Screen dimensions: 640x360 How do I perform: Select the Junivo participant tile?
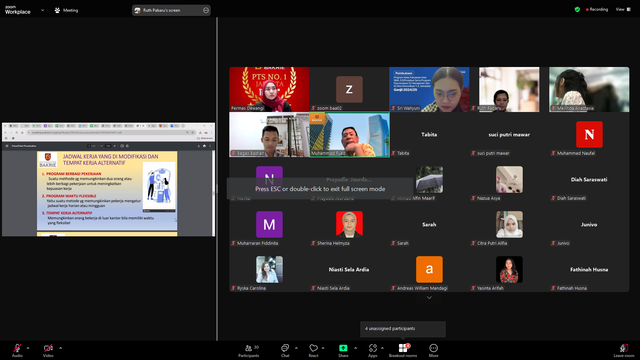click(x=589, y=224)
